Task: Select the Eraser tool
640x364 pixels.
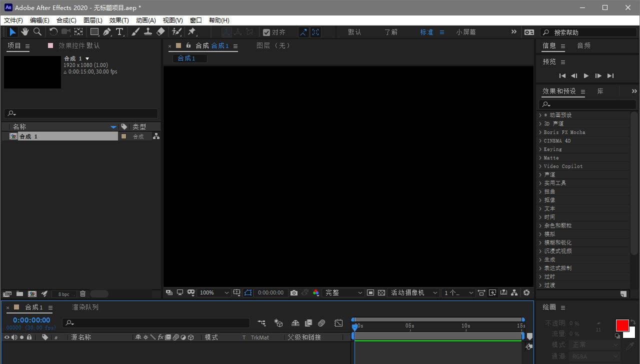Action: [x=160, y=31]
